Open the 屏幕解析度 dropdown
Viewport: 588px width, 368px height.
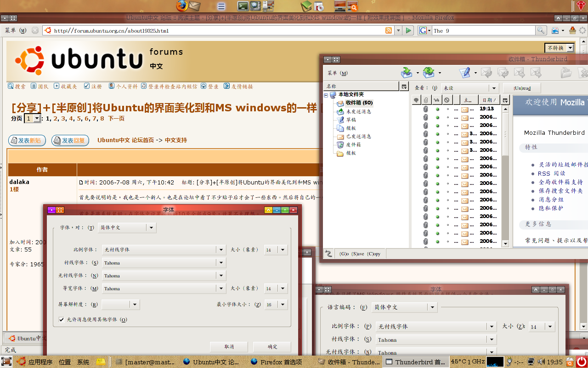coord(120,305)
